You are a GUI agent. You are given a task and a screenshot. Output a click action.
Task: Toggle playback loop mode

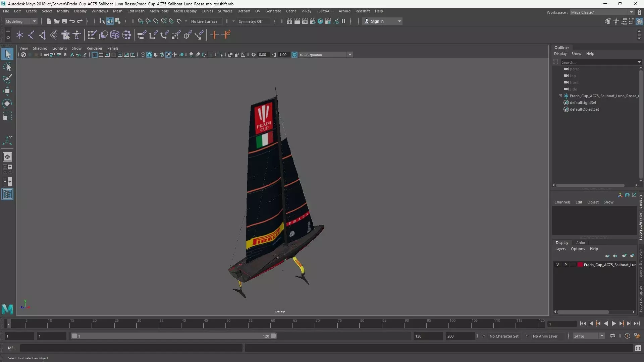point(612,336)
